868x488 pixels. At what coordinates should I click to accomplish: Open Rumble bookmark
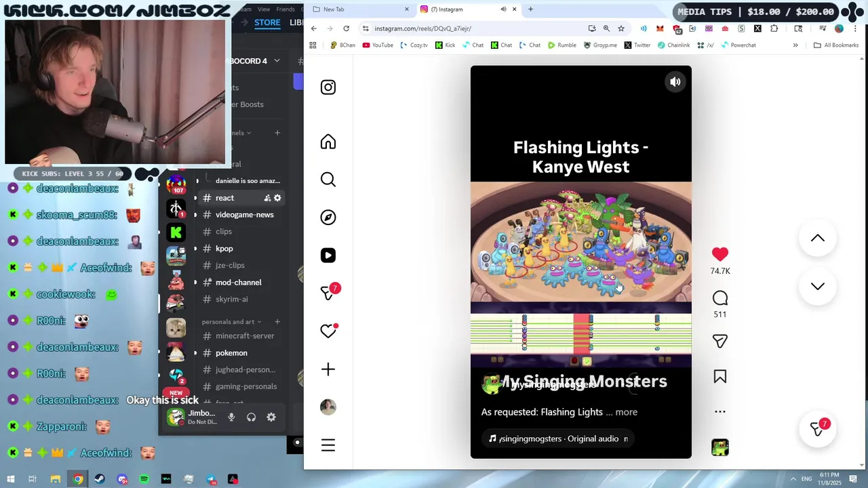(x=562, y=45)
